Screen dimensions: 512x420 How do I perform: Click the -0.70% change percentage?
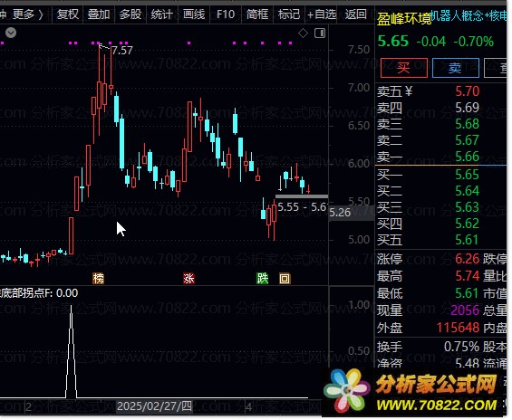(x=473, y=42)
